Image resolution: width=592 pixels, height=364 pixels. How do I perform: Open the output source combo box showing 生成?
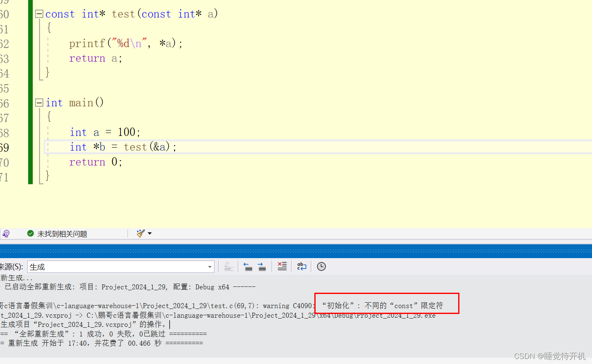pos(121,267)
